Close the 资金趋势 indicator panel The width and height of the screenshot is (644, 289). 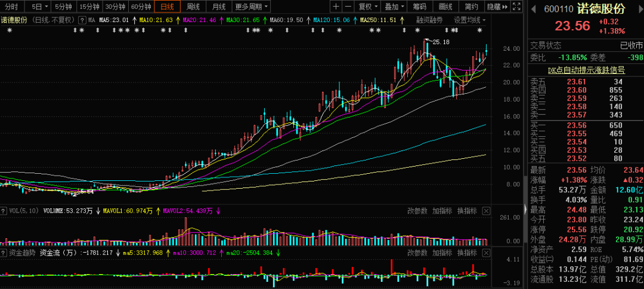(x=486, y=253)
